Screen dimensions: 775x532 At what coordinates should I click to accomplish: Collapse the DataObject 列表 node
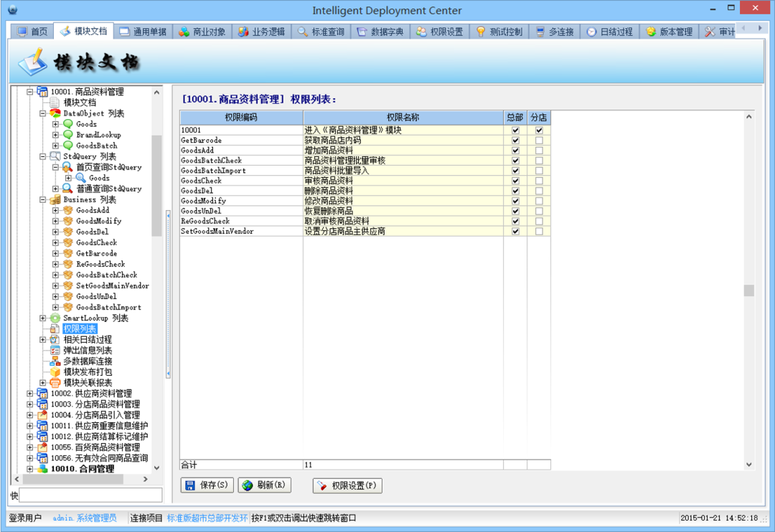click(43, 113)
